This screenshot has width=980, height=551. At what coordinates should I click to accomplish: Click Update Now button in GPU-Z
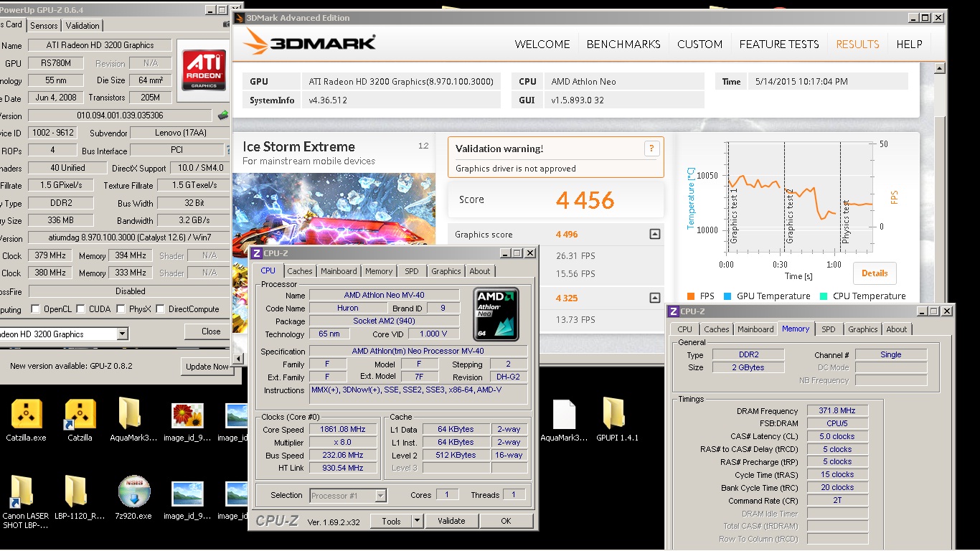(x=207, y=367)
